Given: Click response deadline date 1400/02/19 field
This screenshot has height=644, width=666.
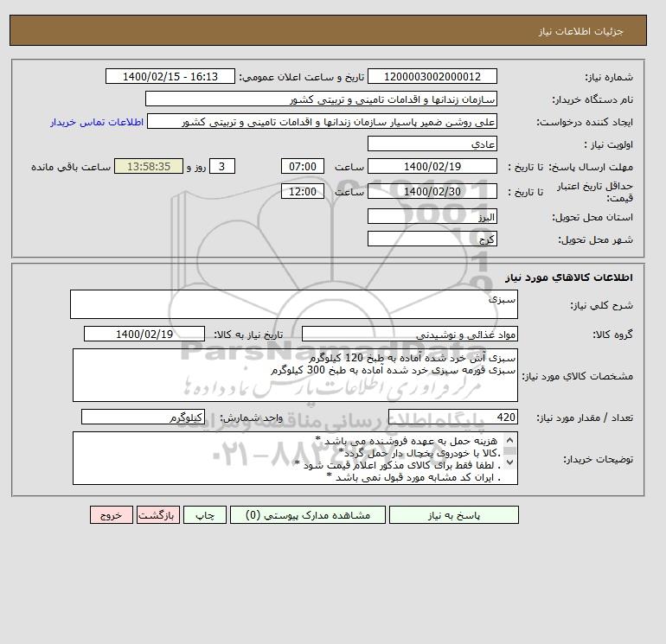Looking at the screenshot, I should click(432, 167).
